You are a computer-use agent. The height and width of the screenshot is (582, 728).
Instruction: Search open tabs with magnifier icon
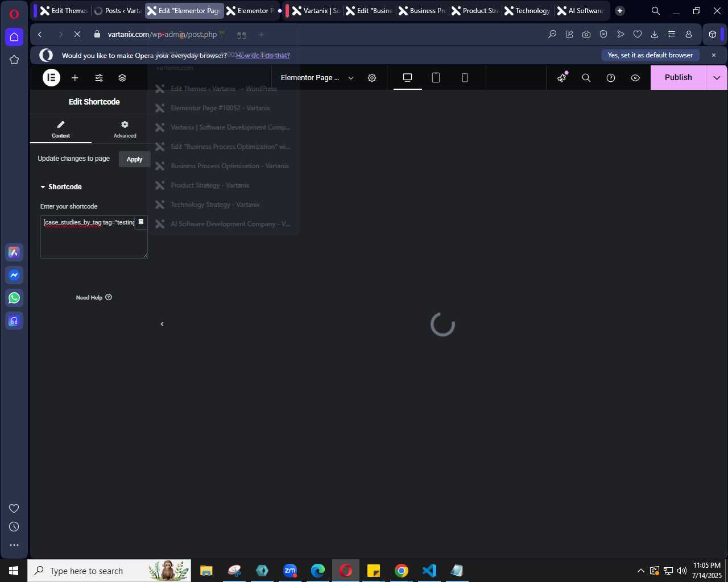(x=656, y=11)
